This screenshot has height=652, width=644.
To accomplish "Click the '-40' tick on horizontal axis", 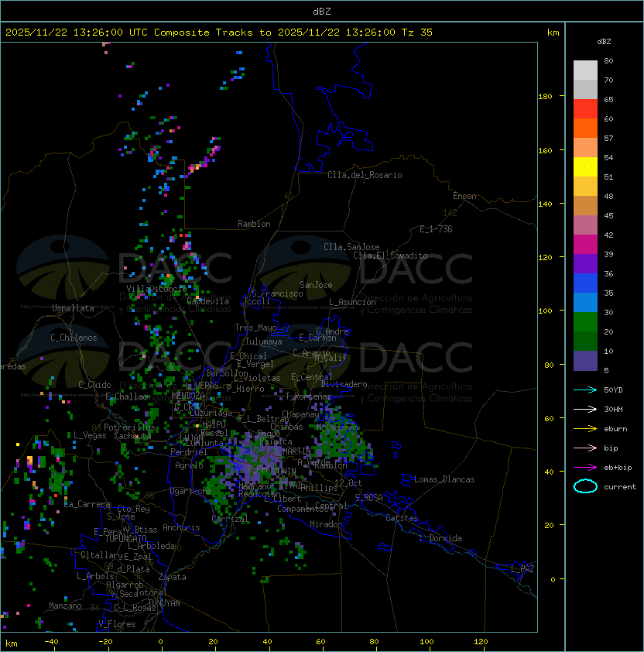I will (51, 642).
